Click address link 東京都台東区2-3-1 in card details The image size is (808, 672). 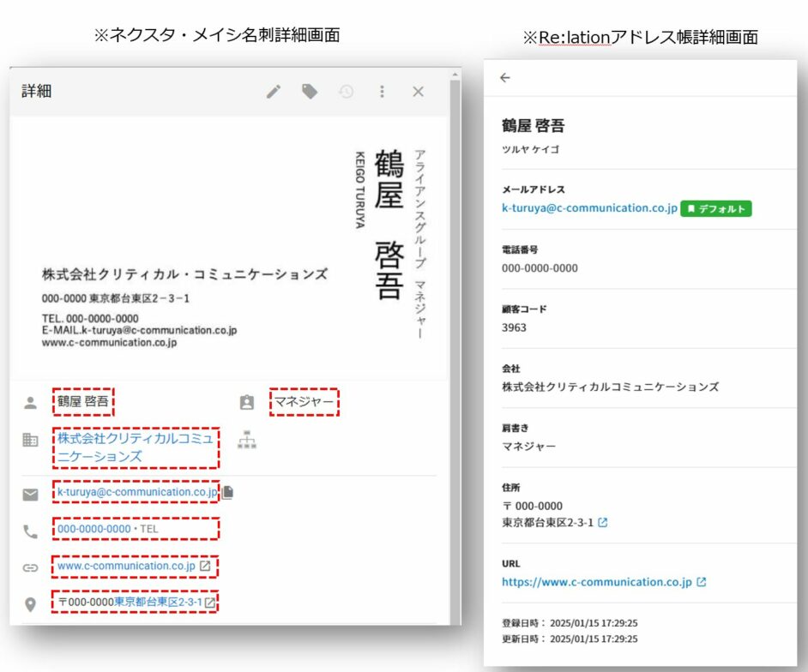[x=158, y=603]
